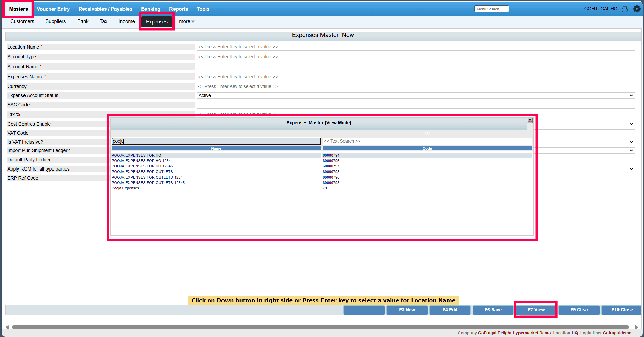Click code 60000798
The width and height of the screenshot is (644, 337).
(x=331, y=183)
